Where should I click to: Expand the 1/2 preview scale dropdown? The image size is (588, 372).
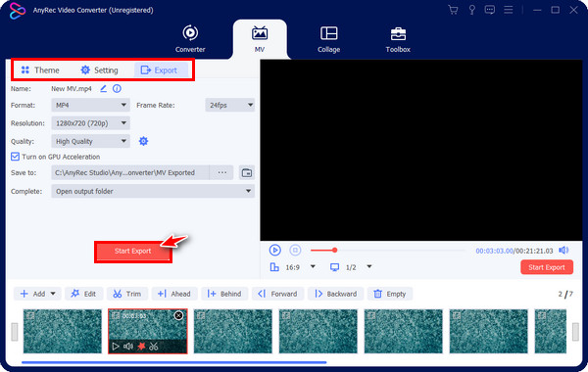pyautogui.click(x=369, y=266)
